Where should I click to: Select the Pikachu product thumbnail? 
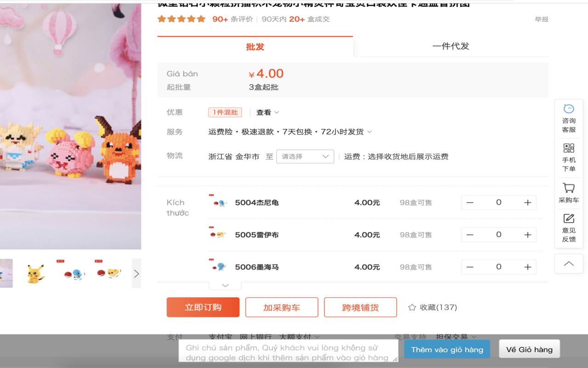point(36,273)
